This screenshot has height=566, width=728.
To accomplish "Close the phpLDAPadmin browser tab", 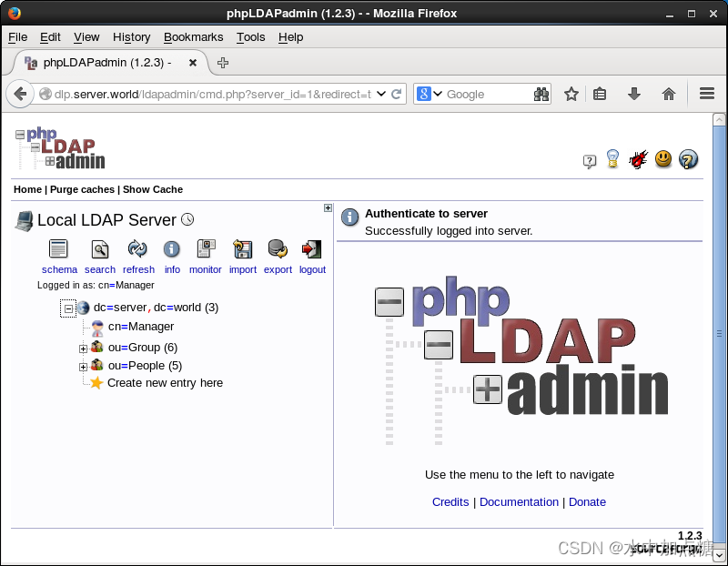I will point(193,63).
